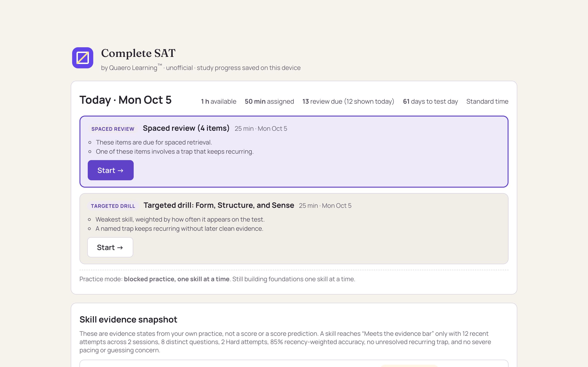Click the recurring trap bullet in Spaced review
Image resolution: width=588 pixels, height=367 pixels.
coord(175,151)
